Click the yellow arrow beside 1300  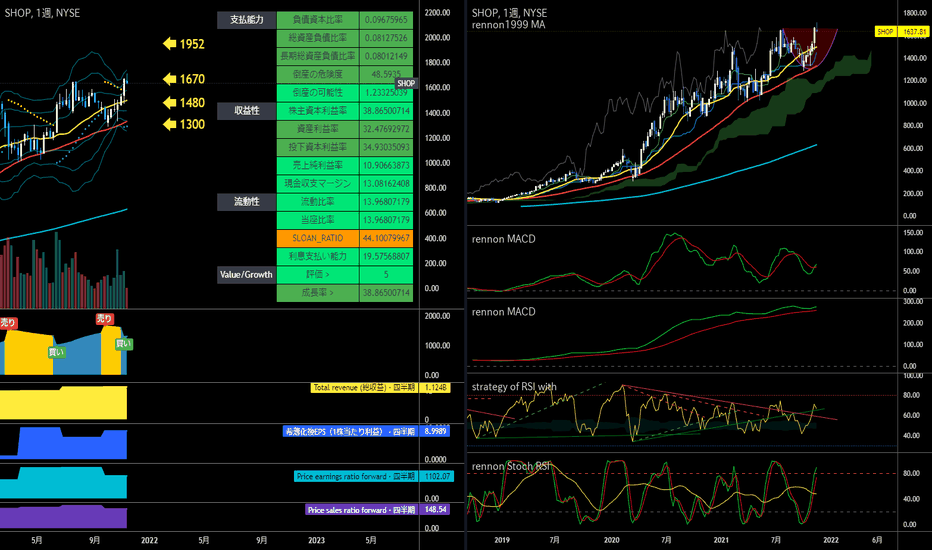click(169, 124)
